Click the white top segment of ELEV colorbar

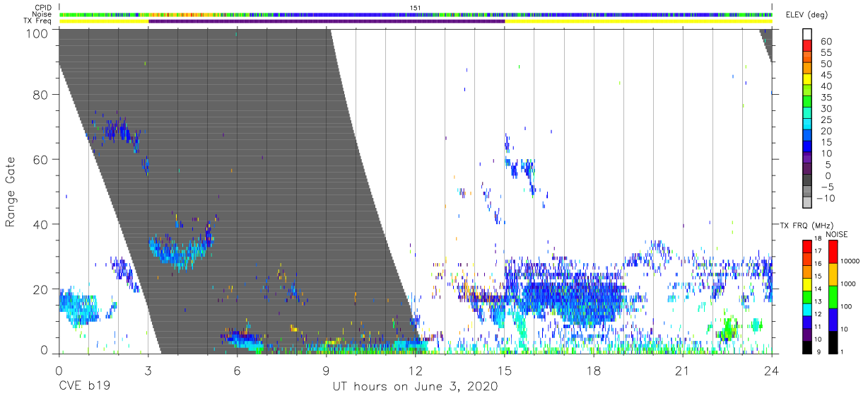coord(807,35)
